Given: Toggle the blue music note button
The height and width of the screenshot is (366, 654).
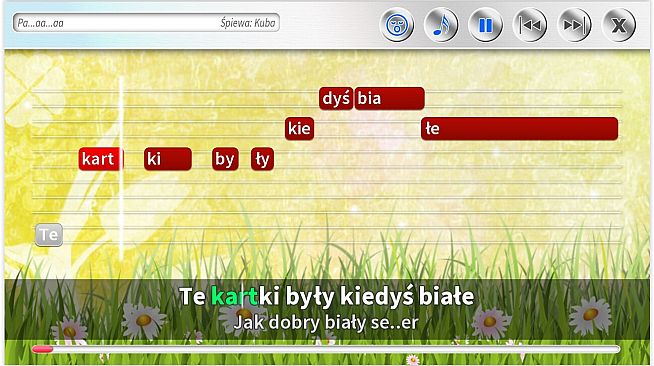Looking at the screenshot, I should pos(441,25).
